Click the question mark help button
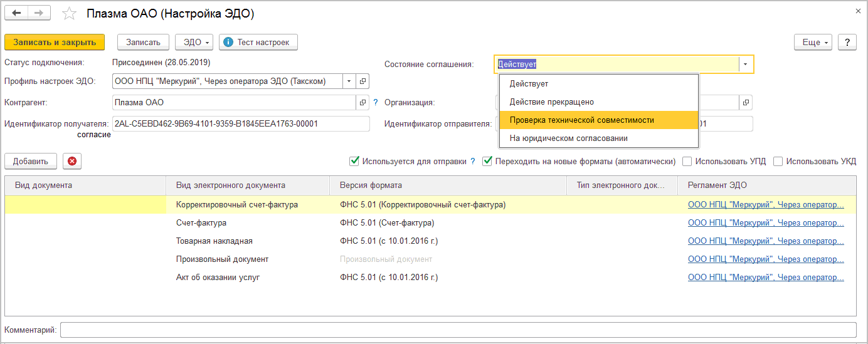The width and height of the screenshot is (868, 344). (847, 42)
